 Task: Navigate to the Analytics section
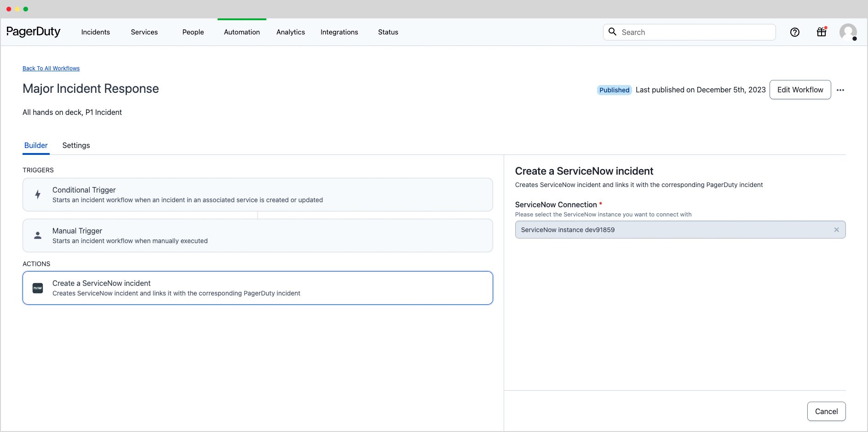tap(290, 32)
